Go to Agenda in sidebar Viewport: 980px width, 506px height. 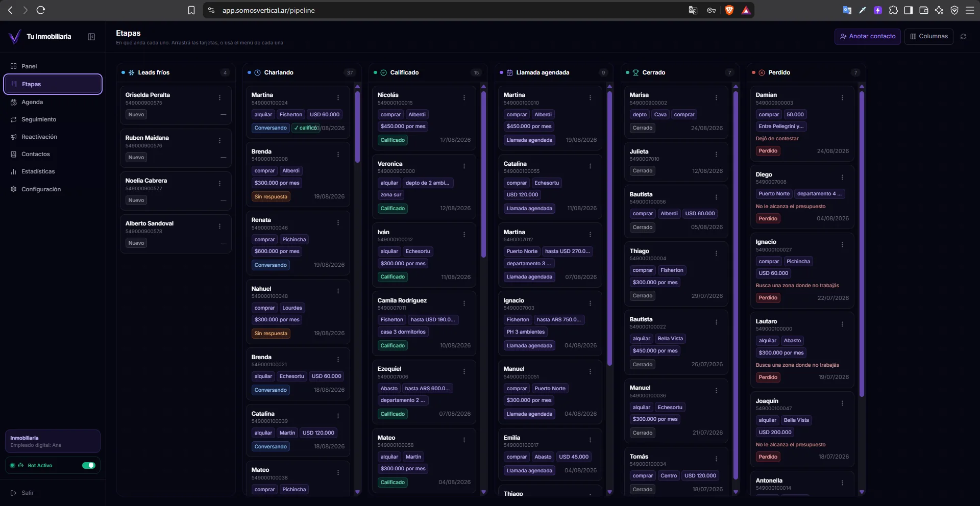tap(53, 102)
